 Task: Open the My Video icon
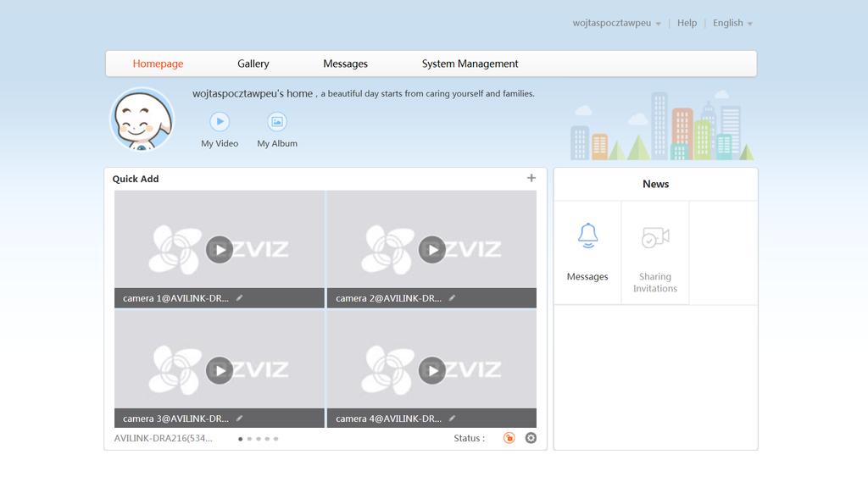[x=220, y=122]
